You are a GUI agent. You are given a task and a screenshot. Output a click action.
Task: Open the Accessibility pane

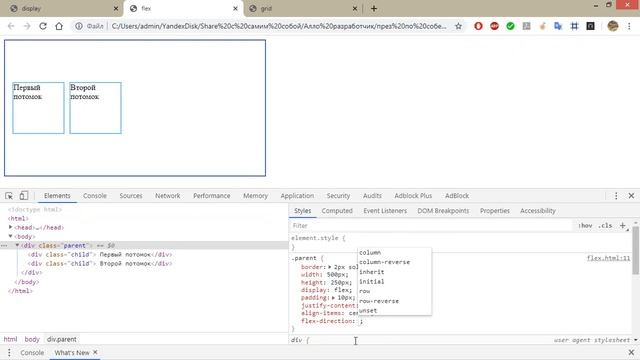[538, 211]
